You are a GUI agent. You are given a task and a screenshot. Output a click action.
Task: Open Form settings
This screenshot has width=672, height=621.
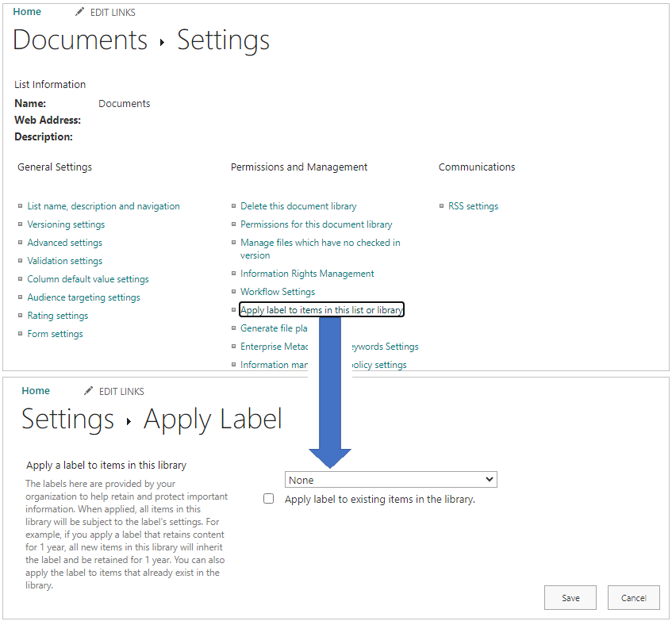(55, 333)
